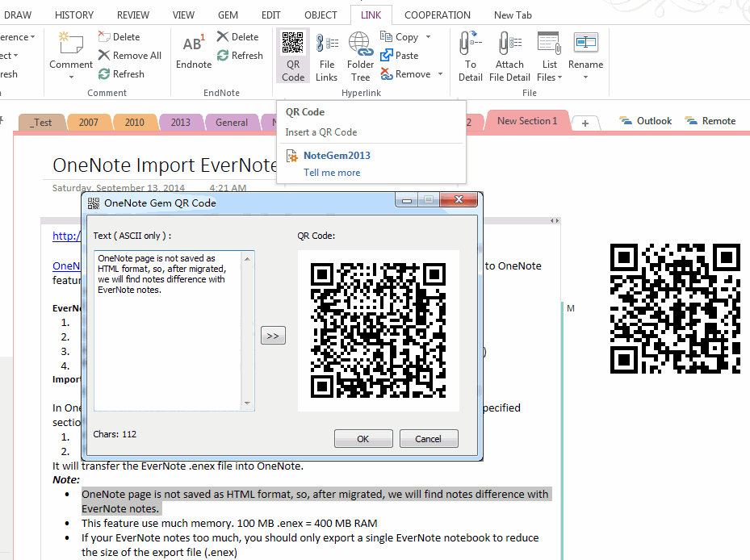The image size is (750, 560).
Task: Click the NoteGem2013 link
Action: [x=337, y=156]
